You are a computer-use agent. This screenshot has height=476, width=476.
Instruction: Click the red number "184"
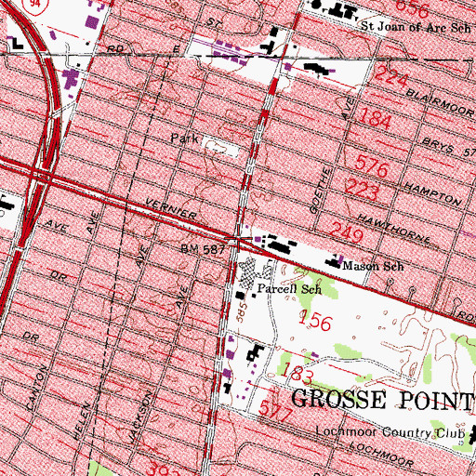[375, 119]
